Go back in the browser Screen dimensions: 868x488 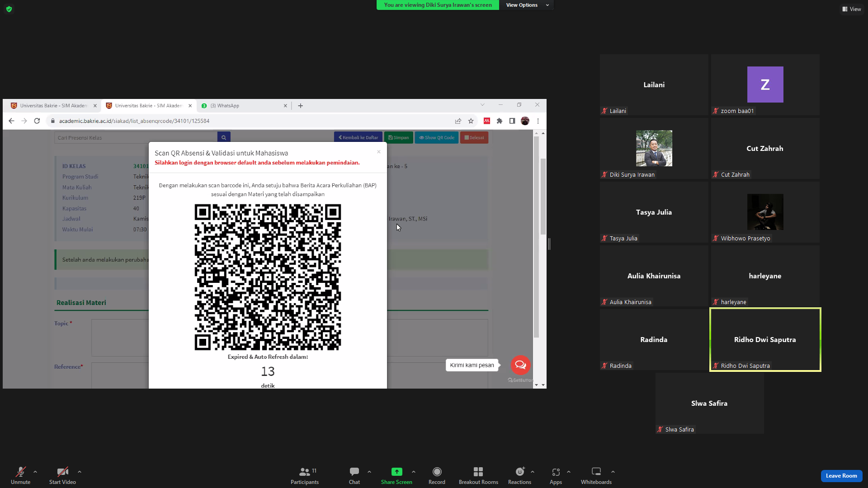coord(11,121)
